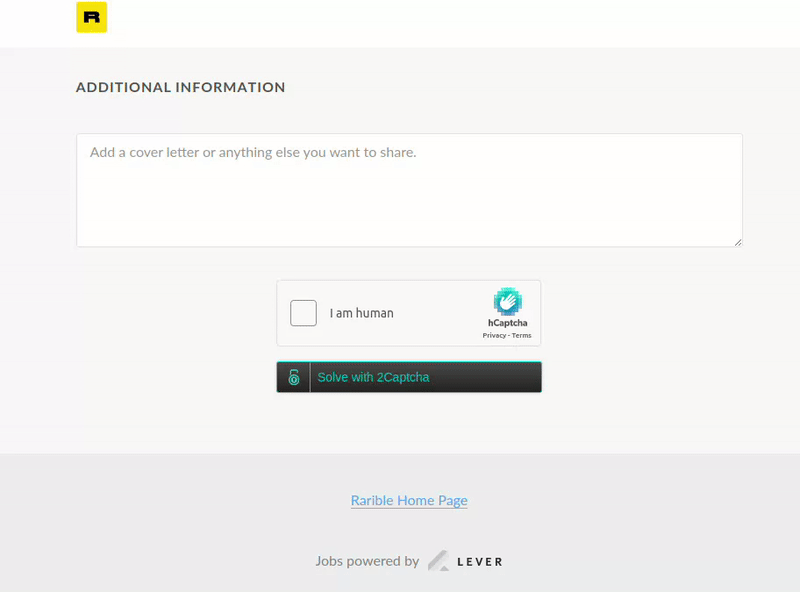Focus the cover letter text area
Viewport: 800px width, 592px height.
409,190
